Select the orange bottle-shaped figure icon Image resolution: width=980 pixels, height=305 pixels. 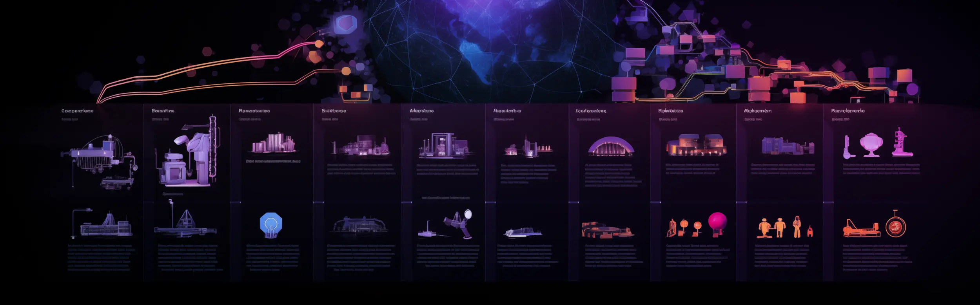[672, 228]
